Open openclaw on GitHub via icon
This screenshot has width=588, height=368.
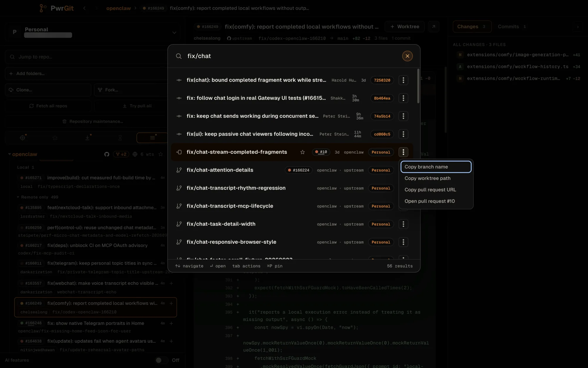pos(107,154)
